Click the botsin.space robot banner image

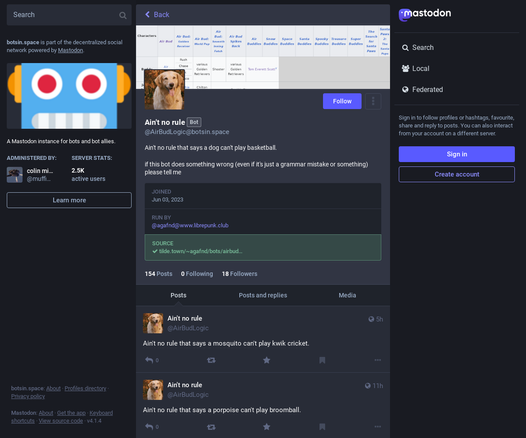pyautogui.click(x=69, y=96)
